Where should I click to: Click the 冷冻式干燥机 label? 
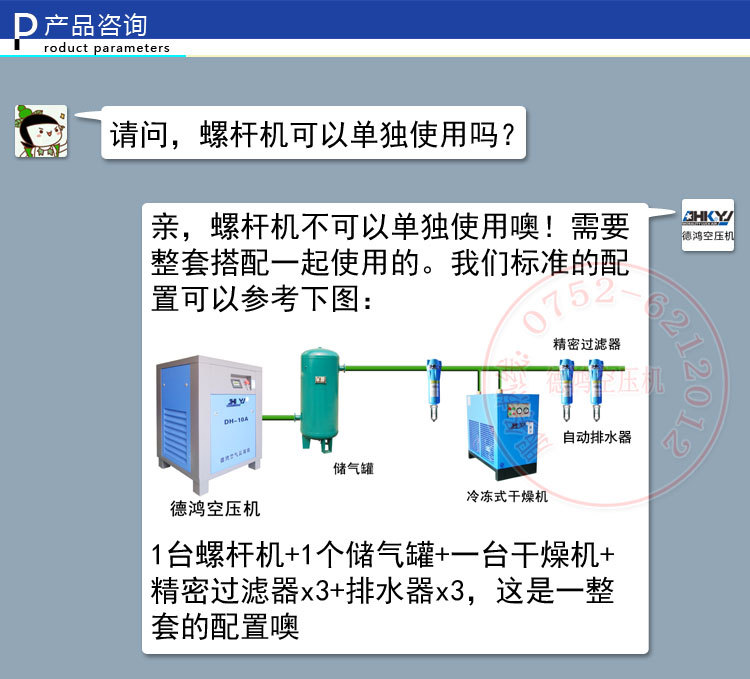point(507,496)
